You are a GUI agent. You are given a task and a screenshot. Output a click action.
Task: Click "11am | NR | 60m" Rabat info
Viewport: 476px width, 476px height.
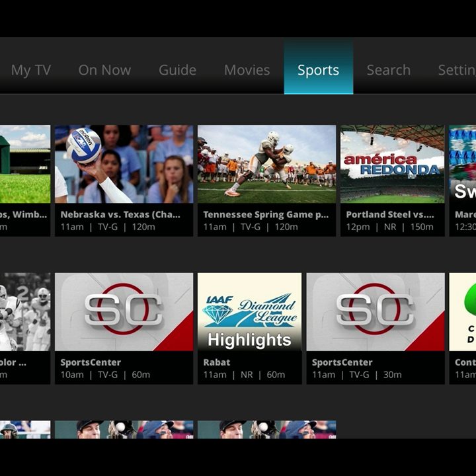(244, 375)
